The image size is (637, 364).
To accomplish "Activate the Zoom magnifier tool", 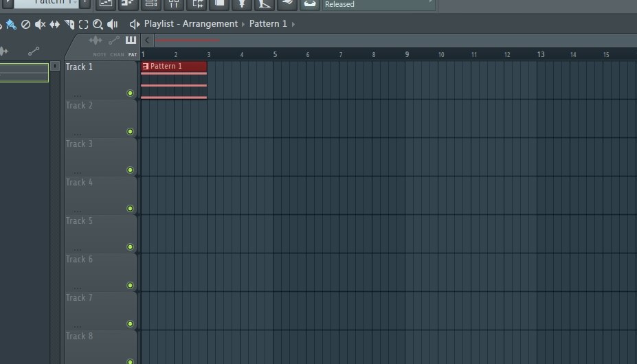I will (98, 24).
